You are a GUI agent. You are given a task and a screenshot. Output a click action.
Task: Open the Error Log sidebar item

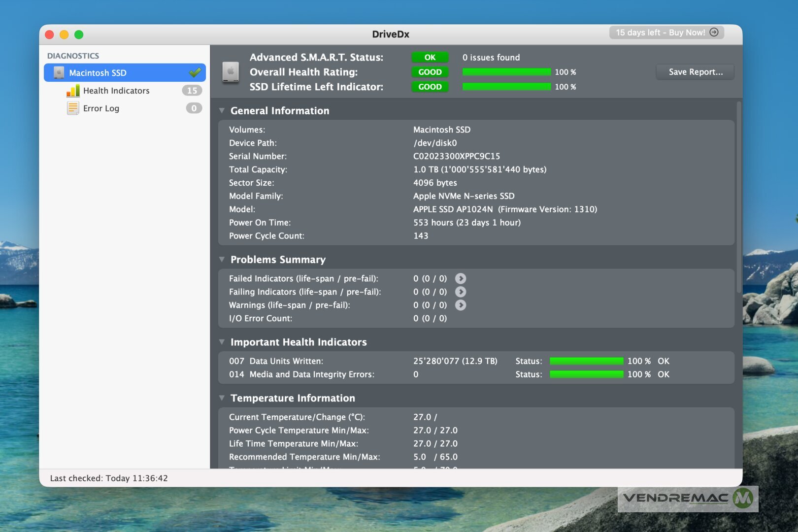[x=101, y=108]
